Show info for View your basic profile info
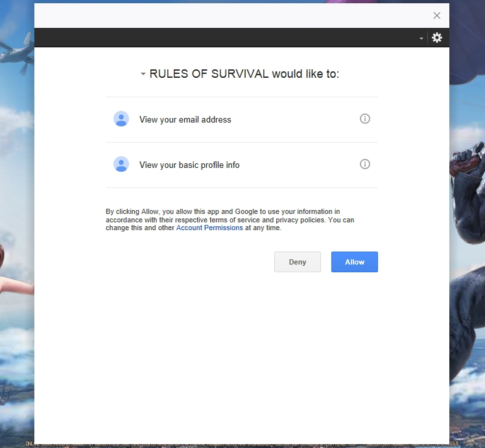Viewport: 485px width, 448px height. (365, 164)
